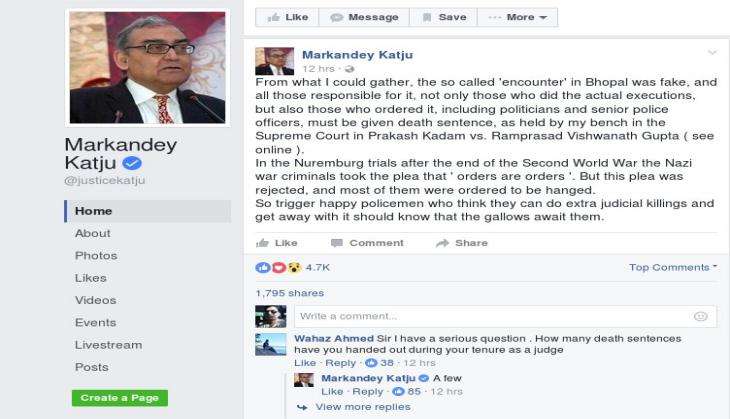Click the 38 likes icon on Wahaz comment
This screenshot has height=419, width=730.
tap(371, 363)
